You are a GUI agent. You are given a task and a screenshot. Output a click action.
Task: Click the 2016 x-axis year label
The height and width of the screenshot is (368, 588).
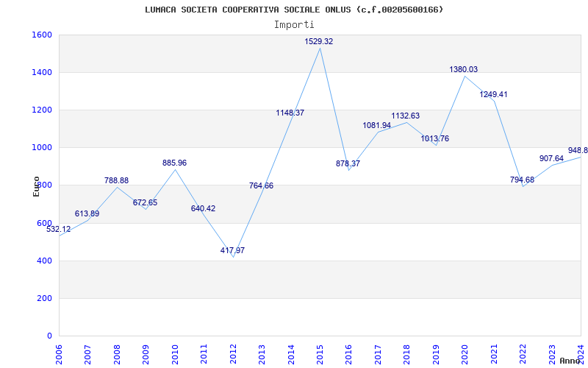(348, 354)
